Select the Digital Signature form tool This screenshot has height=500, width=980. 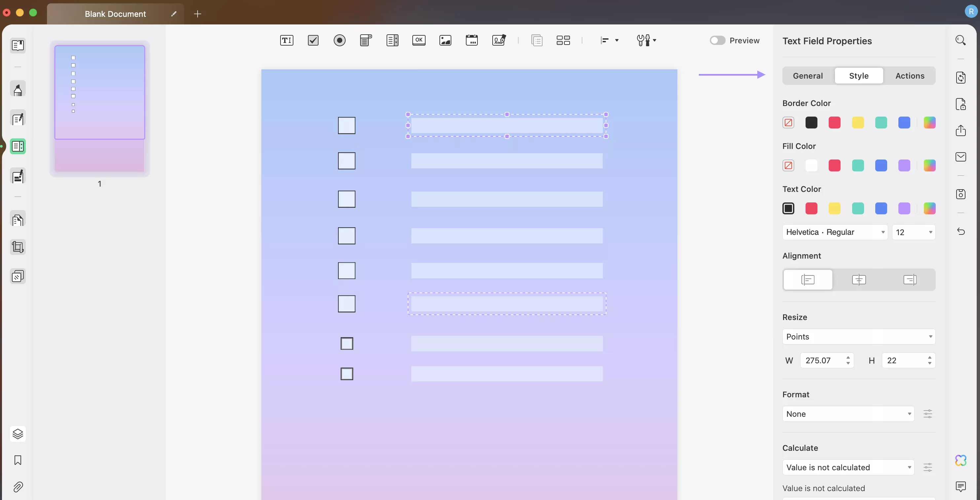click(x=499, y=40)
